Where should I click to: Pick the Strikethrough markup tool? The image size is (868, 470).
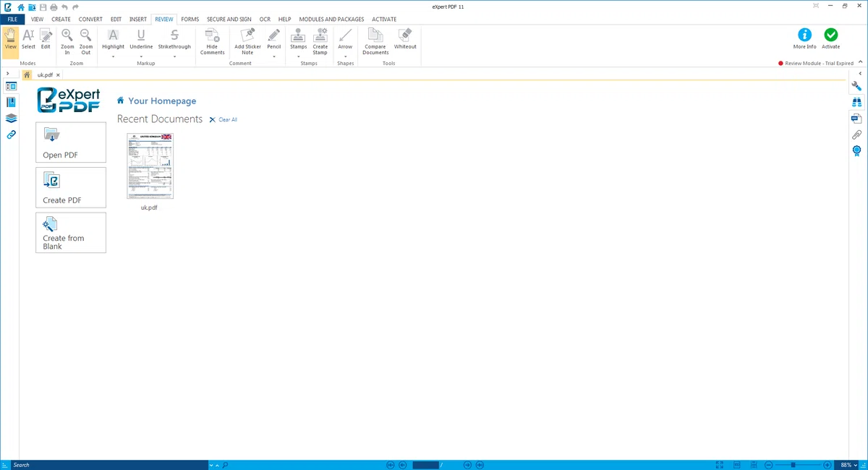point(174,38)
